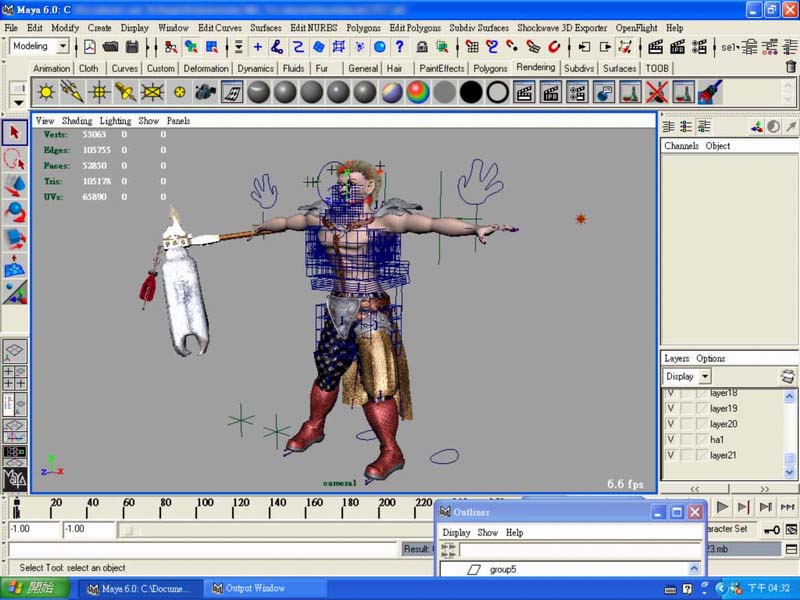Click the IPR render clapperboard on status line
Viewport: 800px width, 600px height.
click(677, 47)
